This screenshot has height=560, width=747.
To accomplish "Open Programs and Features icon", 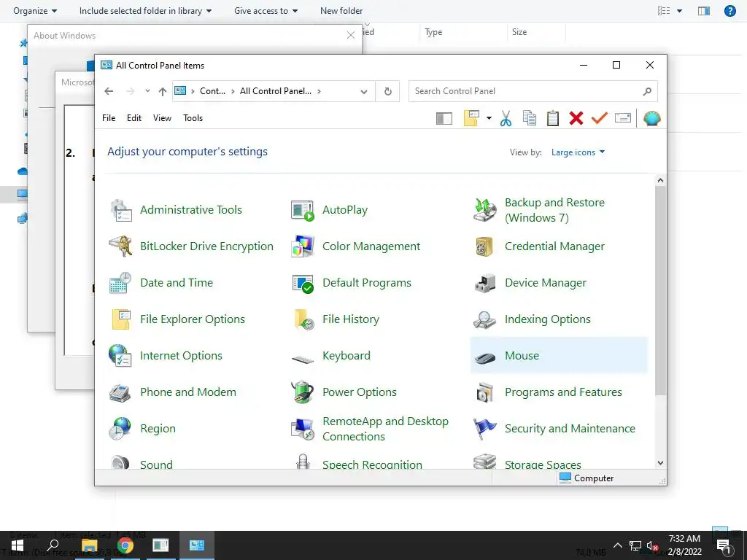I will (485, 392).
